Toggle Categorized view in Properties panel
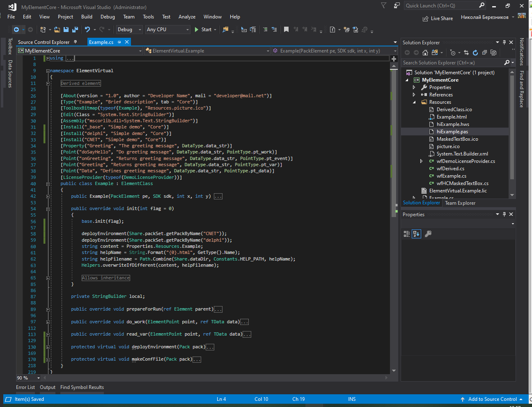The image size is (532, 407). pos(406,234)
